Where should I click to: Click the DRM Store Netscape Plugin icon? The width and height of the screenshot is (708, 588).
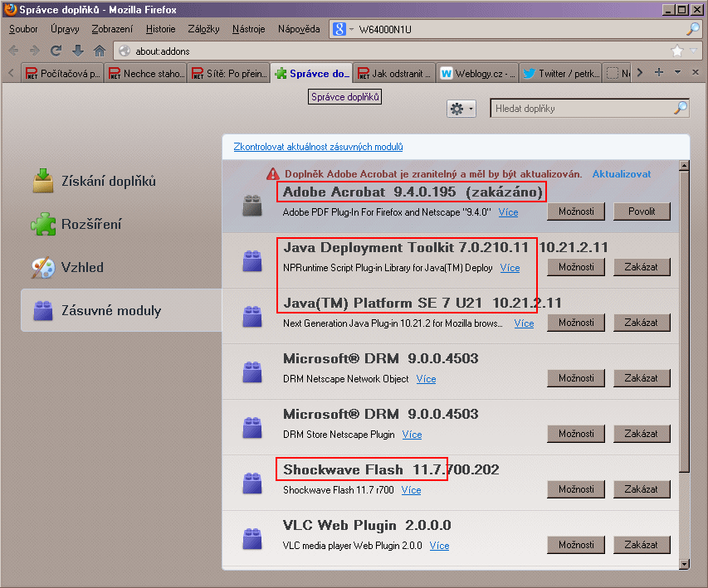click(252, 427)
